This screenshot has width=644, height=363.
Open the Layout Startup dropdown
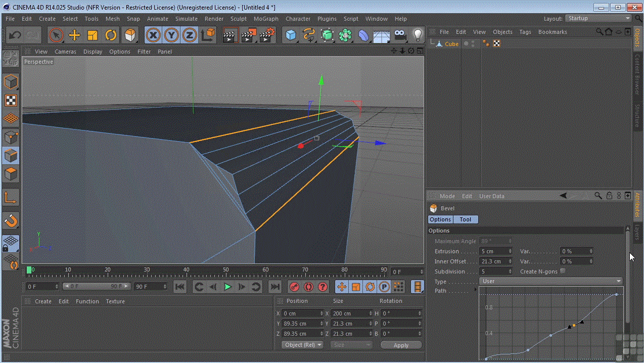click(599, 18)
